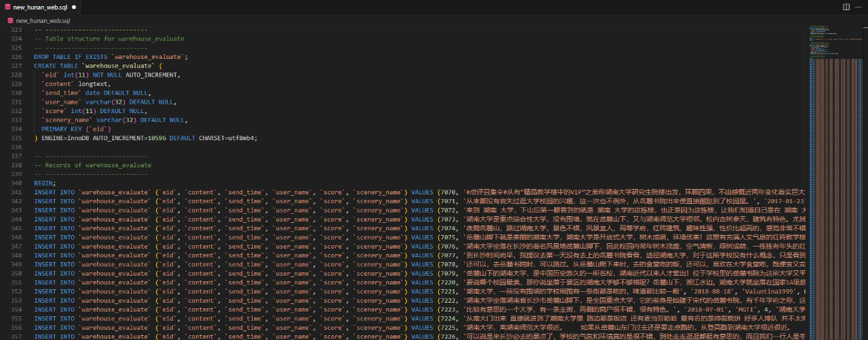Click the unsaved dot on new_hunan_web.sql tab
Screen dimensions: 868x340
click(73, 7)
